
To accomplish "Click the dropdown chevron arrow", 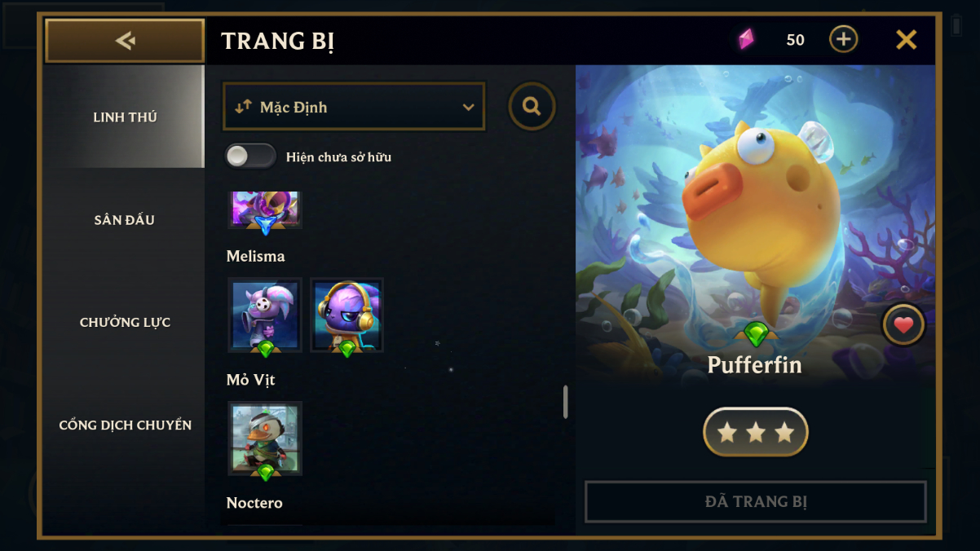I will (468, 107).
